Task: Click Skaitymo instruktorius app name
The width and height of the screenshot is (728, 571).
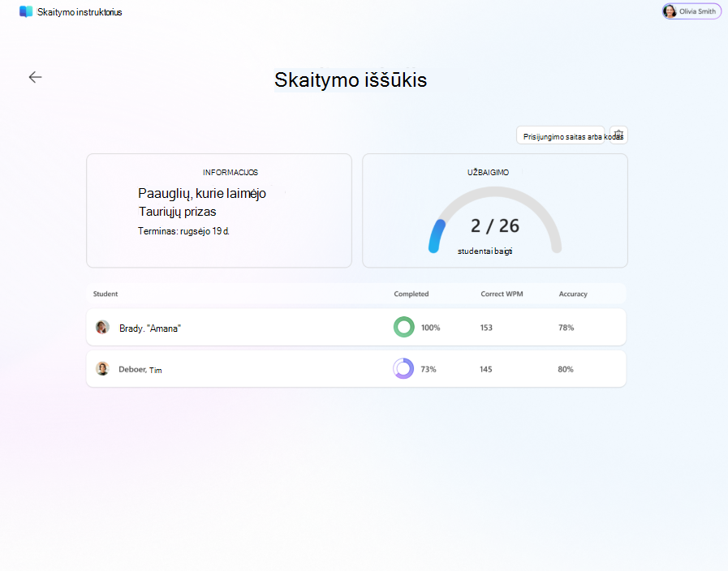Action: point(80,12)
